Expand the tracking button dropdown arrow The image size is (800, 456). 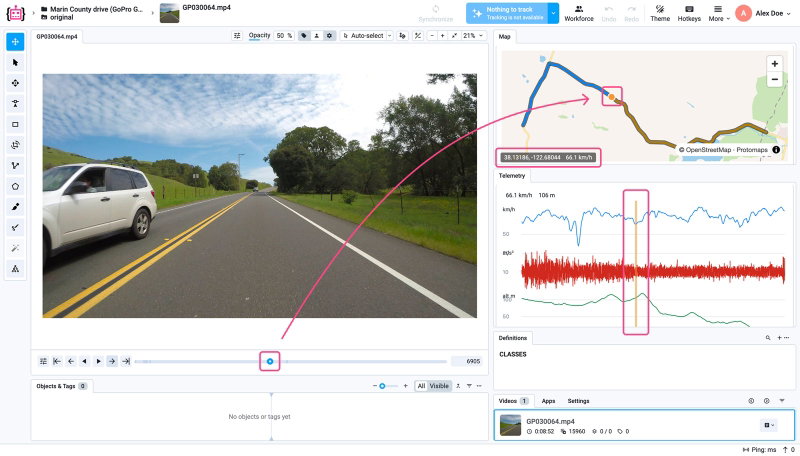pos(554,13)
